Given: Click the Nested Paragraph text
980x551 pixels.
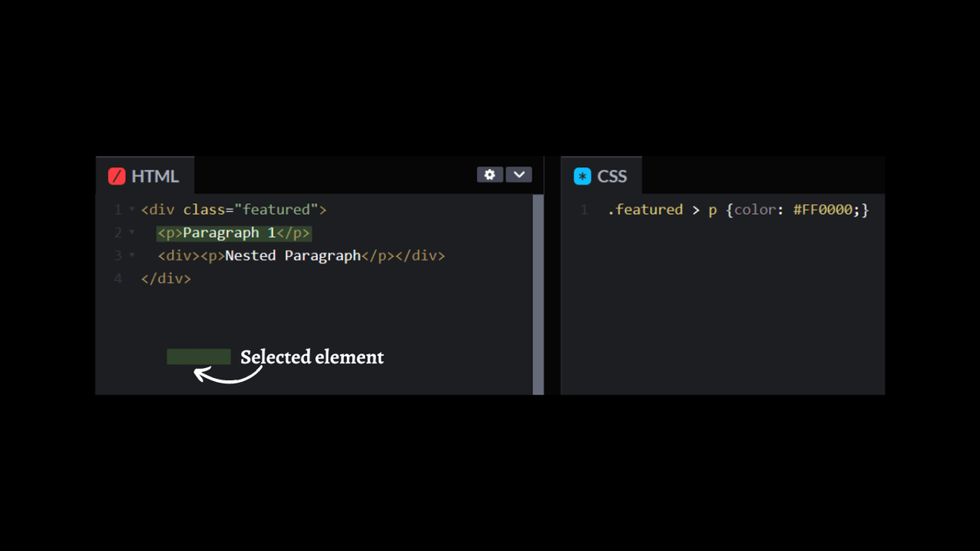Looking at the screenshot, I should tap(292, 256).
